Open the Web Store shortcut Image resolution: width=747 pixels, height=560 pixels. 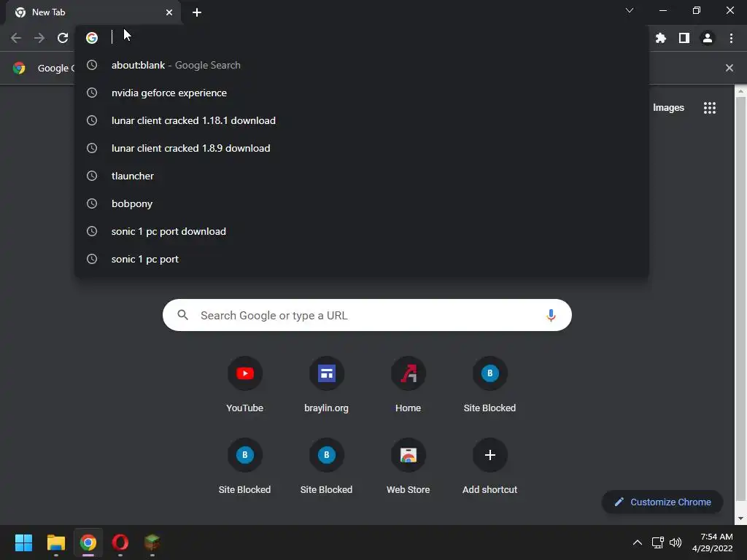pos(409,467)
